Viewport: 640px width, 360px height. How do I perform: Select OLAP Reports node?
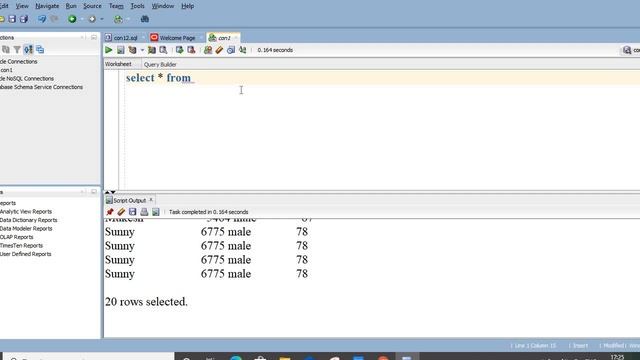(x=17, y=237)
